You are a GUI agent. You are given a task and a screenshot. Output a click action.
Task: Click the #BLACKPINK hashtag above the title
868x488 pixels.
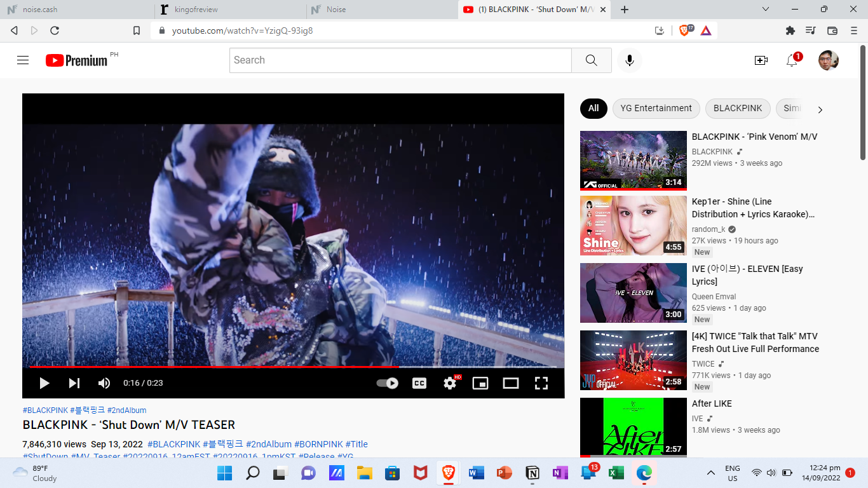pos(45,410)
